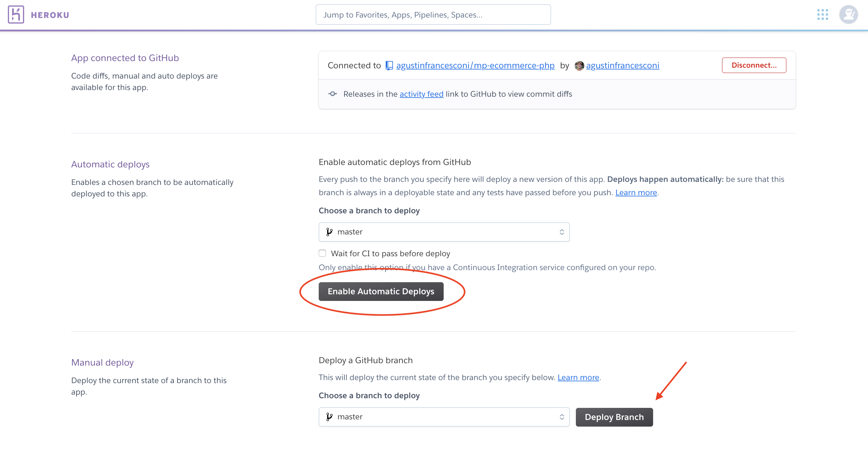The width and height of the screenshot is (868, 455).
Task: Open agustinfrancesconi user profile link
Action: click(x=622, y=66)
